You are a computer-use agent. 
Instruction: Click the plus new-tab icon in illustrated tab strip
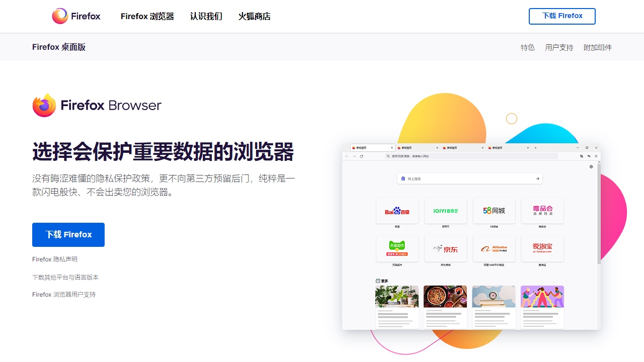point(535,148)
